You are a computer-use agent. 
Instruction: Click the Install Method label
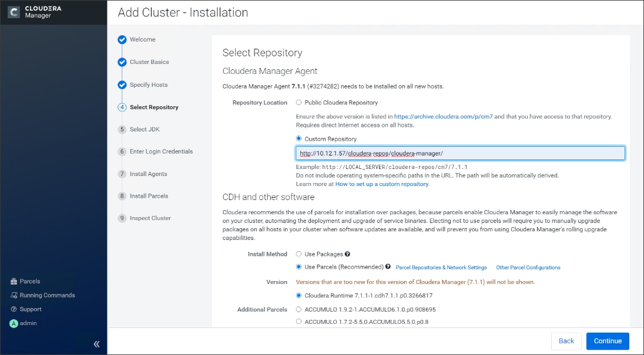(x=267, y=254)
